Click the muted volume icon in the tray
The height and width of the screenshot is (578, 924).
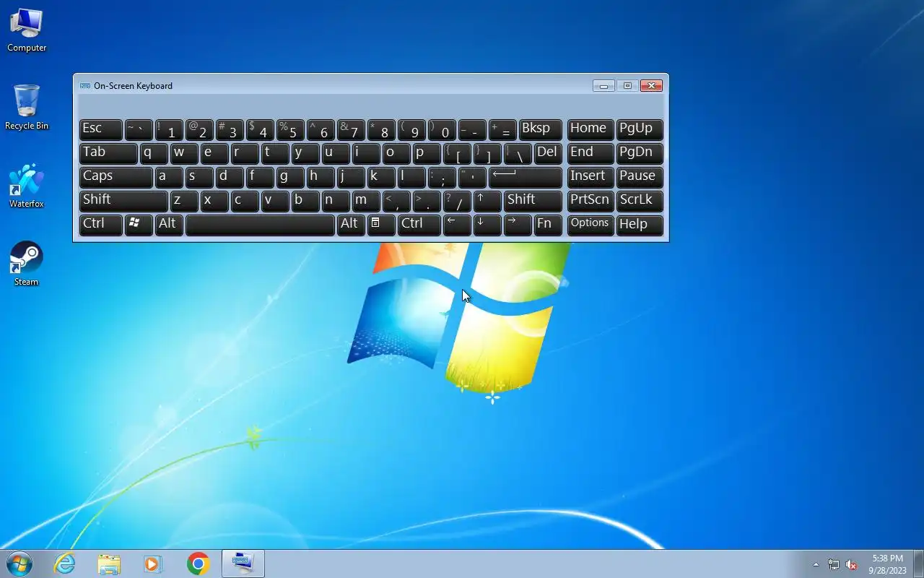pos(852,564)
